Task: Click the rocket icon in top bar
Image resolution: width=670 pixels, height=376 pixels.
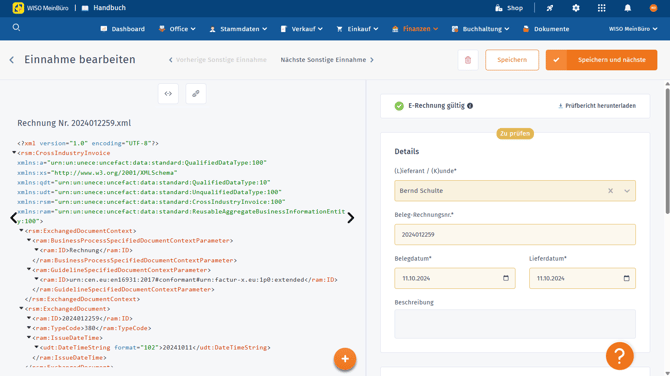Action: click(550, 8)
